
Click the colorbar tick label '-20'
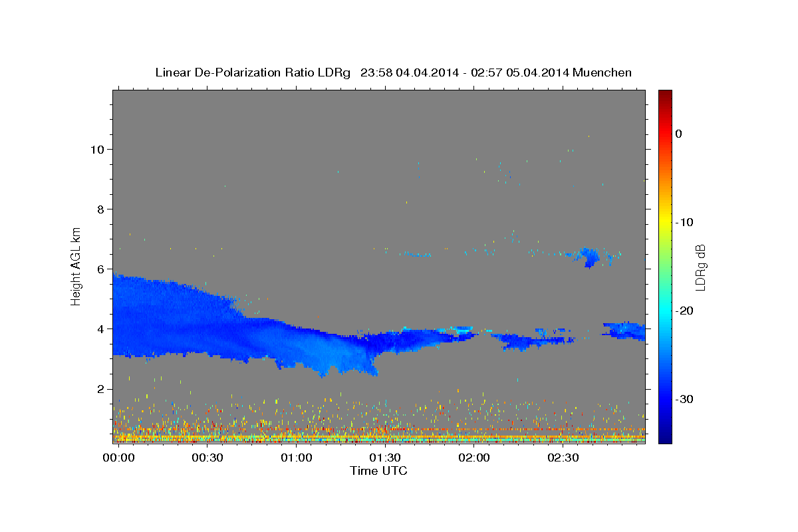(x=685, y=311)
